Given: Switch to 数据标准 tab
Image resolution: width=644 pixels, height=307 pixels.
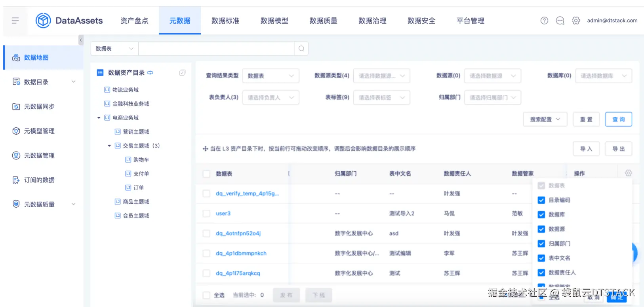Looking at the screenshot, I should [x=225, y=21].
